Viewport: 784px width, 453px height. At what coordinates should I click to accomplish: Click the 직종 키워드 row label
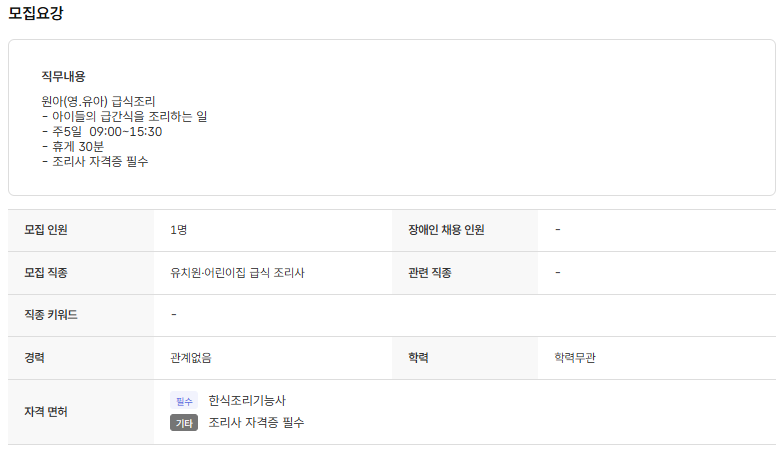click(51, 315)
